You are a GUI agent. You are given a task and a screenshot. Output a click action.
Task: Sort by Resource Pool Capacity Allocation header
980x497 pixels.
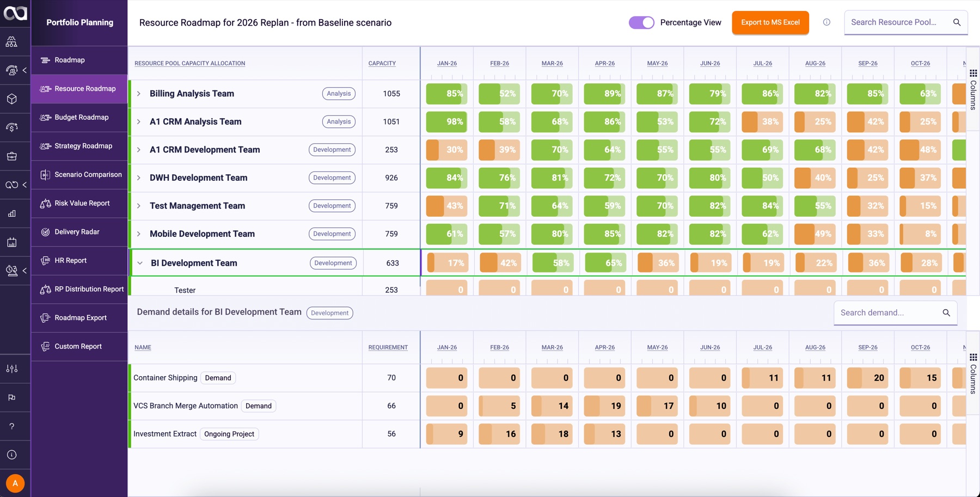tap(190, 63)
